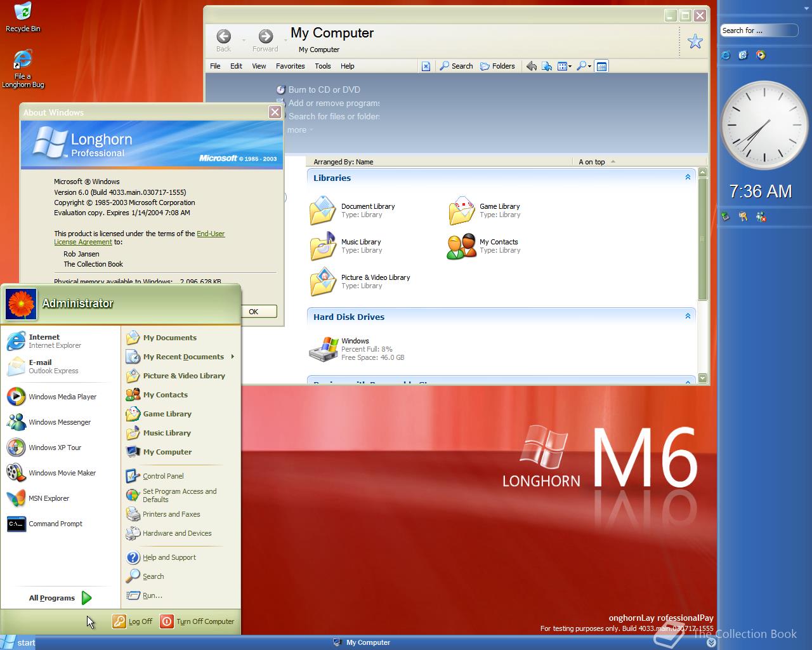
Task: Open Hardware and Devices
Action: tap(169, 533)
